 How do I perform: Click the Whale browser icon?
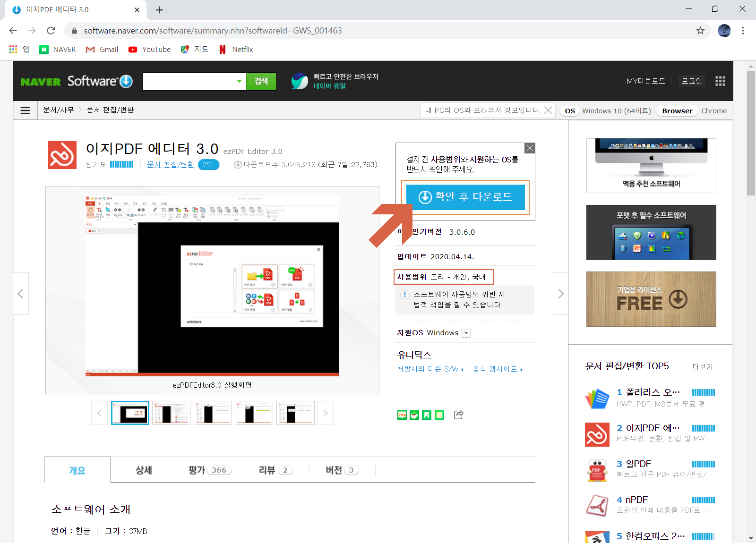coord(300,81)
